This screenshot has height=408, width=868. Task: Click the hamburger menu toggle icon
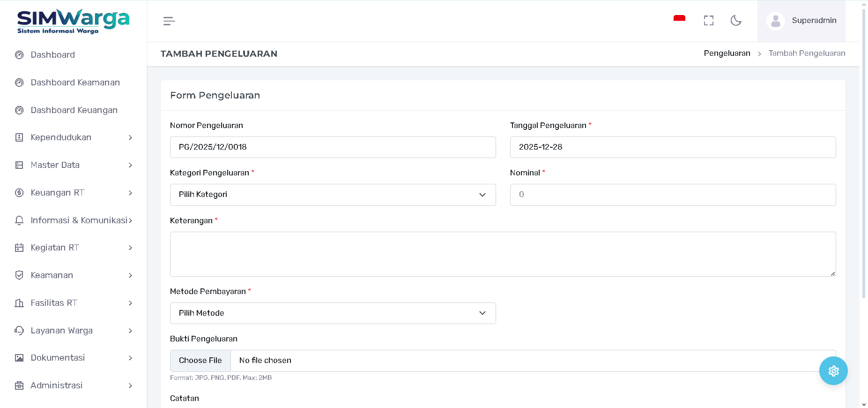pyautogui.click(x=169, y=21)
